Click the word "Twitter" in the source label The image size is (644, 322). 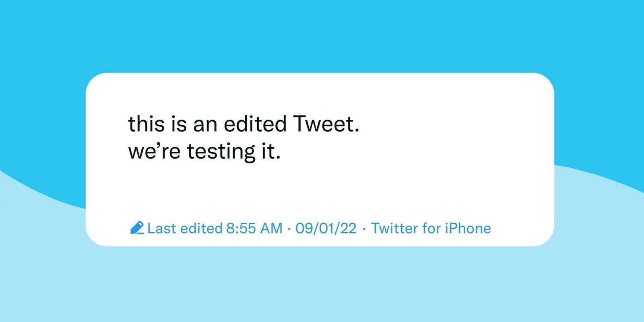394,228
